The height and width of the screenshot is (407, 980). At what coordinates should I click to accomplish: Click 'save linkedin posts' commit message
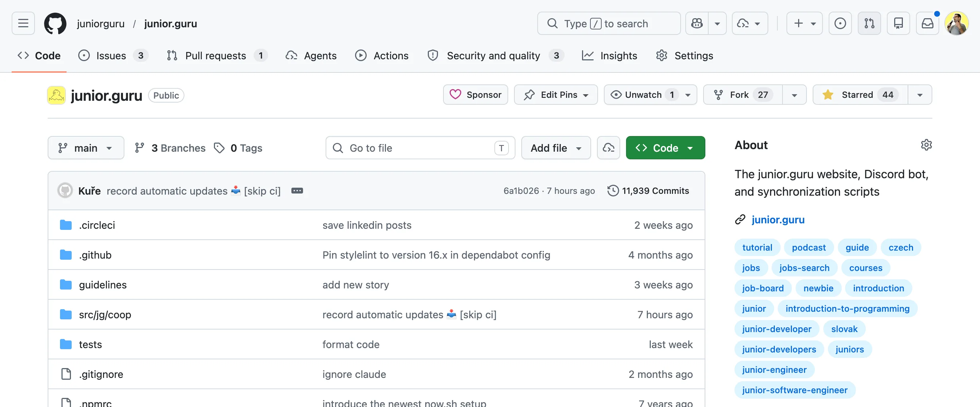[367, 225]
